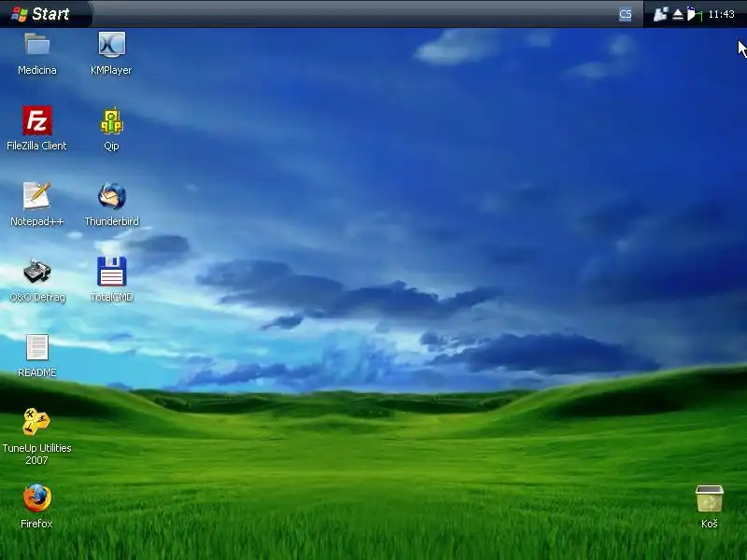The width and height of the screenshot is (747, 560).
Task: Select the Notepad++ desktop icon
Action: (37, 196)
